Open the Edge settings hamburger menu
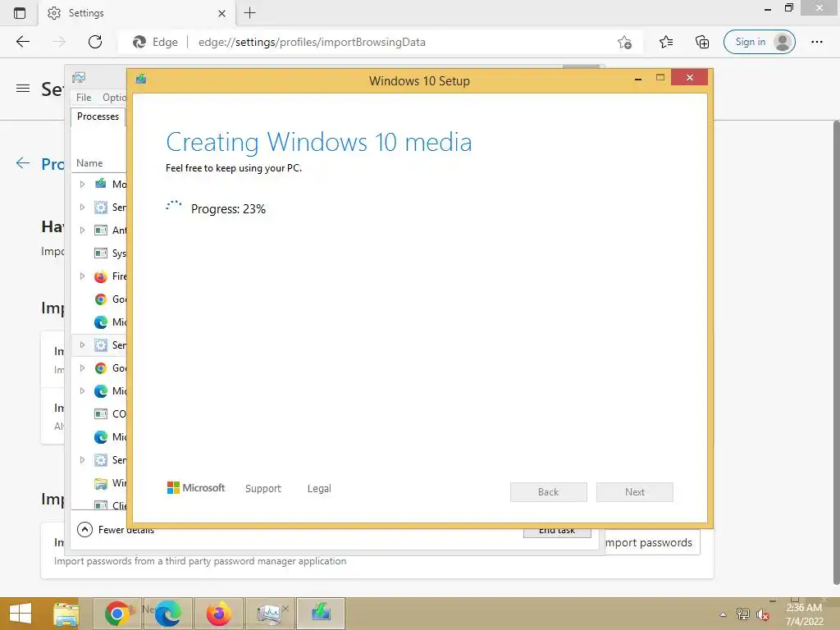The image size is (840, 630). click(23, 89)
